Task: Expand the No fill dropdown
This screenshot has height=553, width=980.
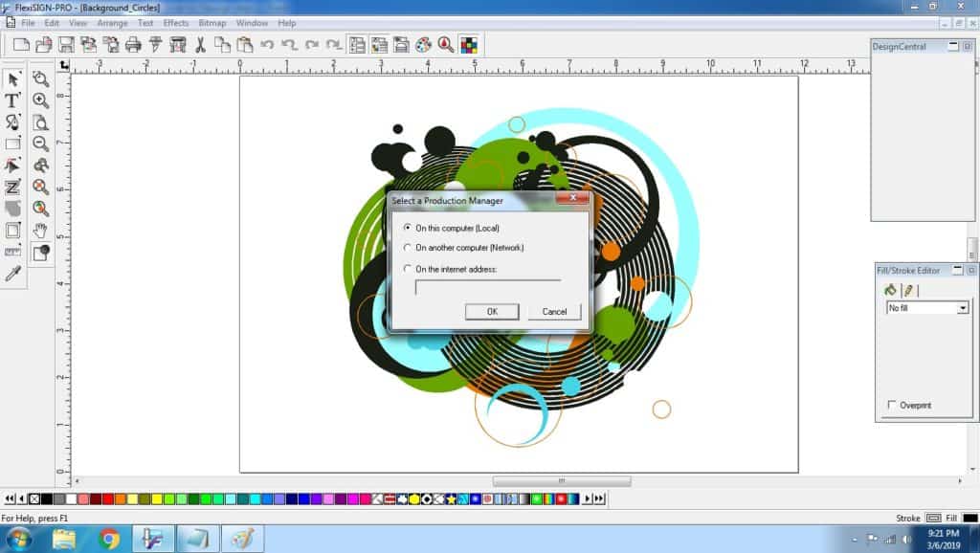Action: coord(963,308)
